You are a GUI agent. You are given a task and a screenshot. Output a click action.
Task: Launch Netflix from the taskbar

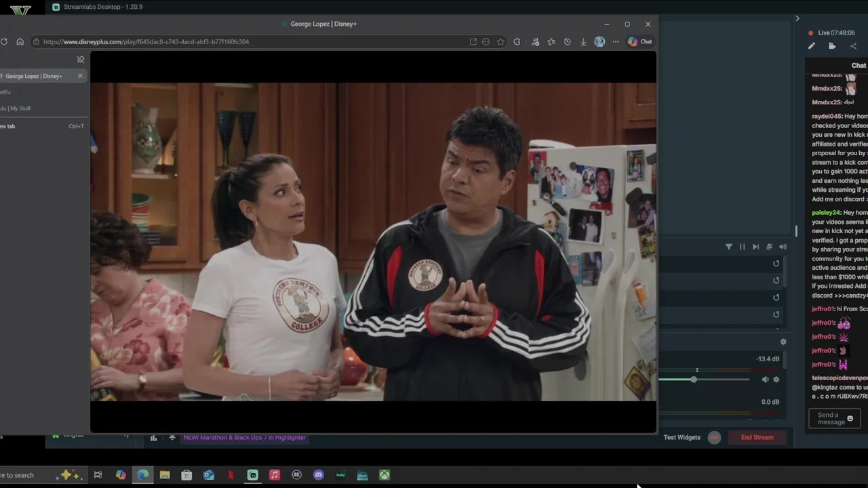(231, 475)
